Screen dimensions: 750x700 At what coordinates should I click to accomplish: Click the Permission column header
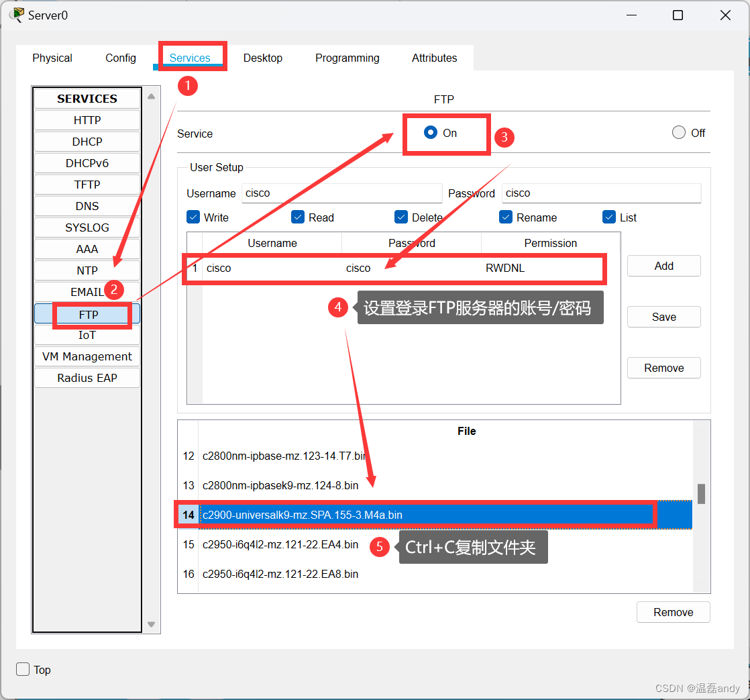[551, 243]
